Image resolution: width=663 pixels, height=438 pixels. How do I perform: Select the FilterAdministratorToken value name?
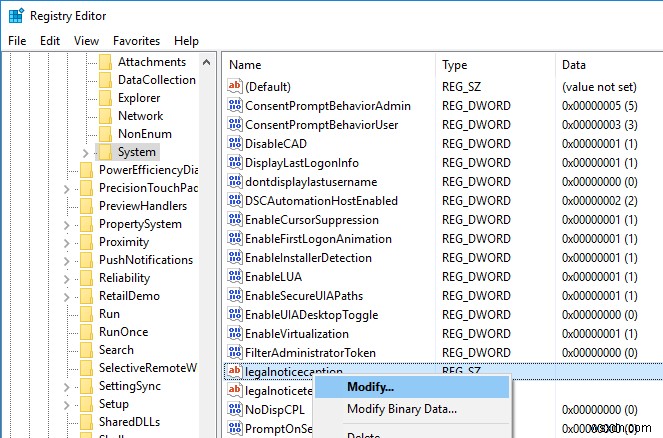[310, 353]
